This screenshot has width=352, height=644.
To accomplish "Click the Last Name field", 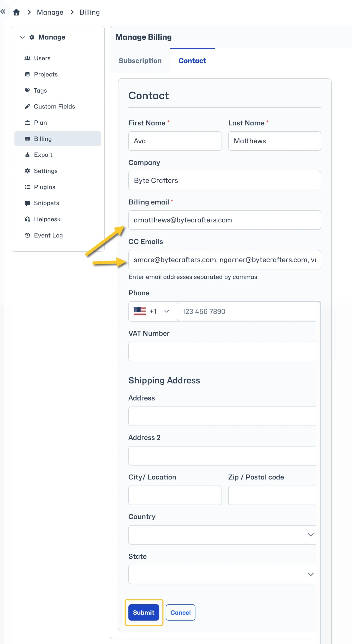I will point(275,141).
